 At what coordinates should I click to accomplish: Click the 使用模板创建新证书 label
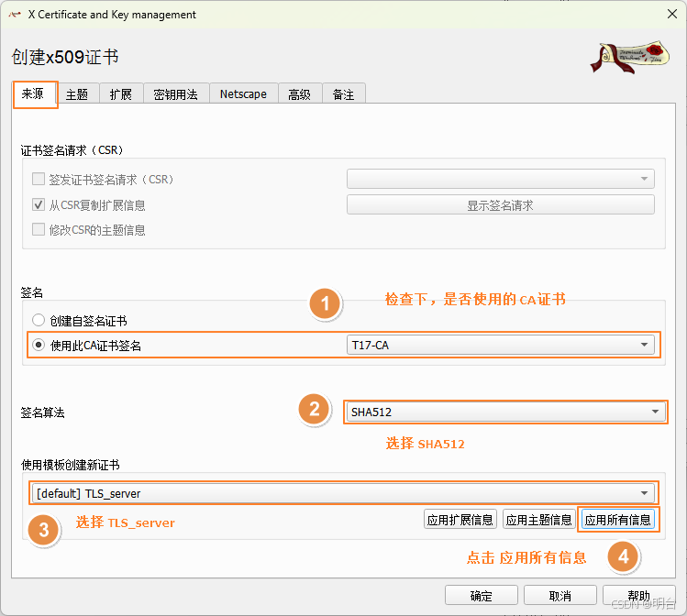point(70,465)
